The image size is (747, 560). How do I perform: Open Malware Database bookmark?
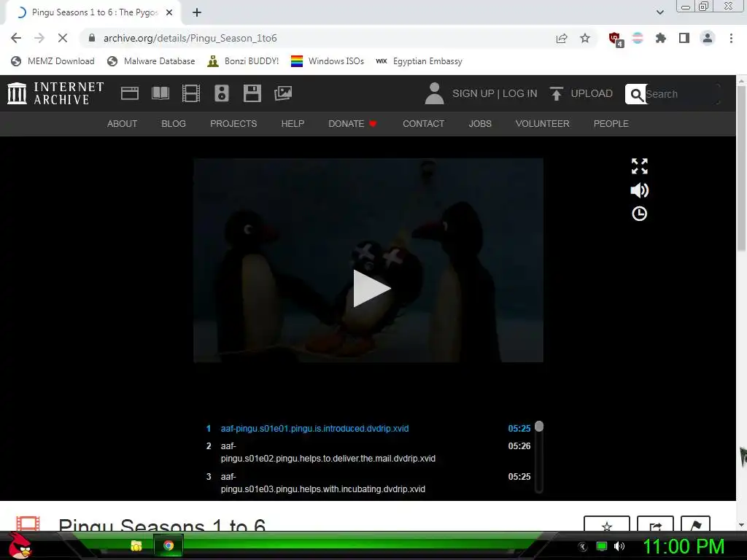point(152,61)
